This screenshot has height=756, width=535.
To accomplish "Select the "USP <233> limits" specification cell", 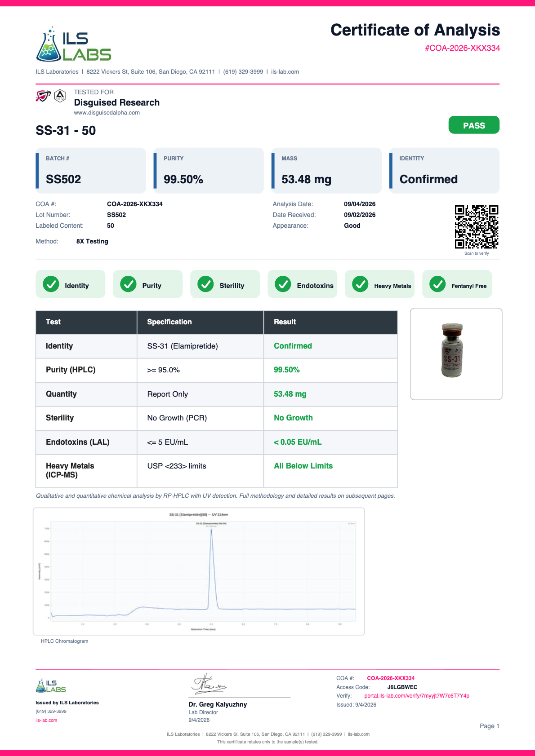I will pyautogui.click(x=200, y=471).
